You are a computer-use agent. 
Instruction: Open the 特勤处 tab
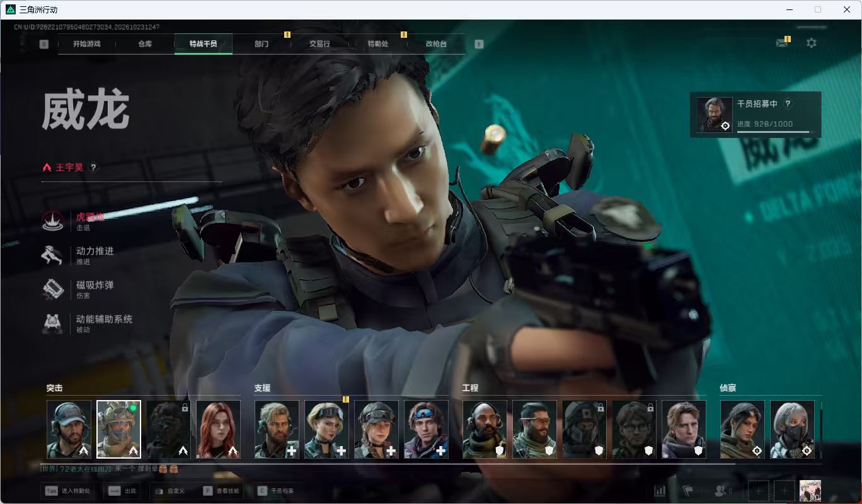pyautogui.click(x=378, y=44)
